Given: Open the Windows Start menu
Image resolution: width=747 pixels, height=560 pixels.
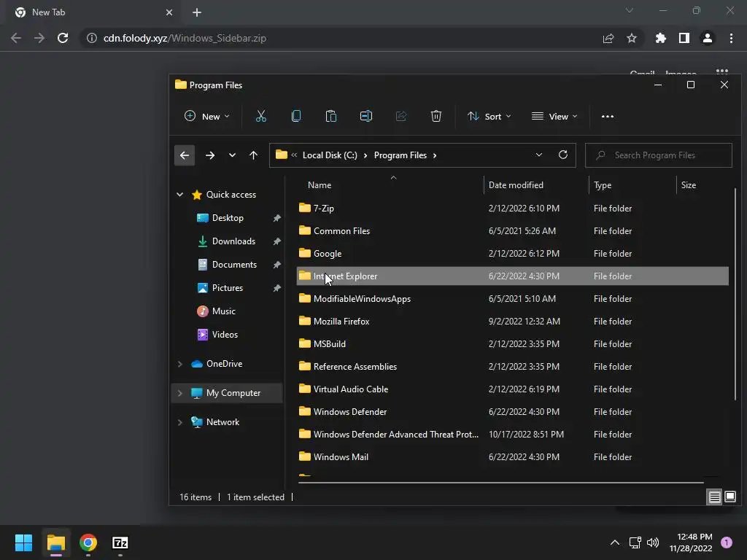Looking at the screenshot, I should tap(23, 542).
